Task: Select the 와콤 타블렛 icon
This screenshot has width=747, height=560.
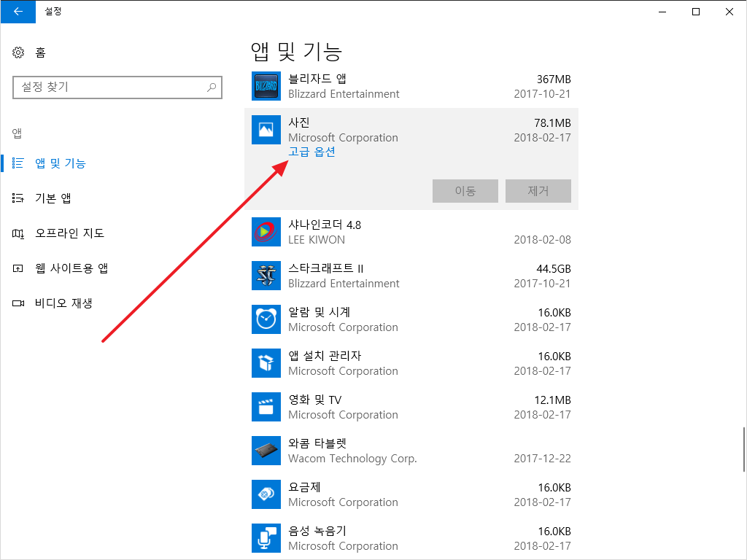Action: (266, 451)
